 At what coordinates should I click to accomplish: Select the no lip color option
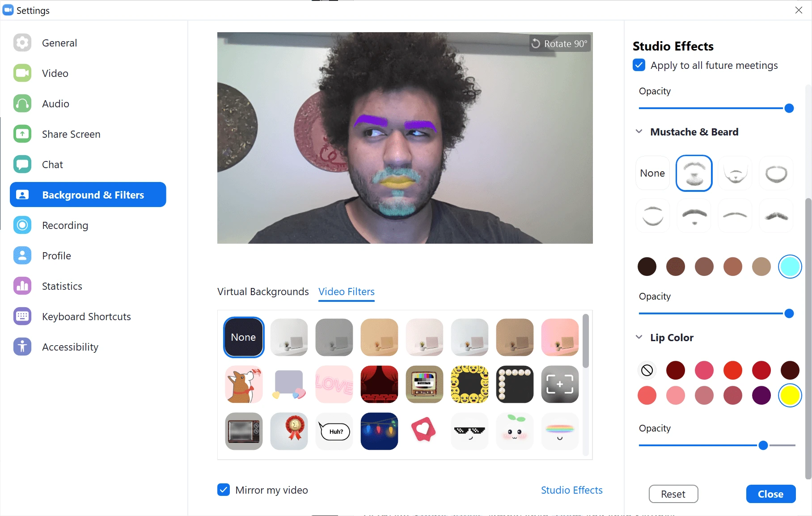point(647,370)
